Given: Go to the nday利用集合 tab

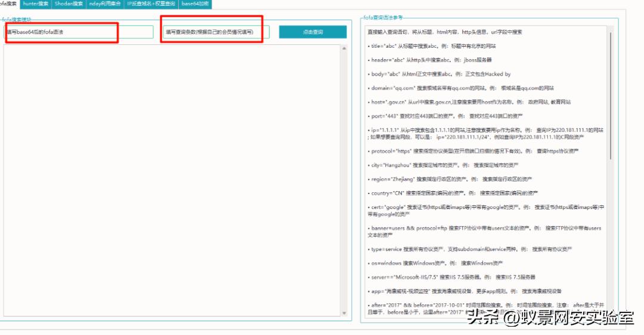Looking at the screenshot, I should (x=104, y=4).
